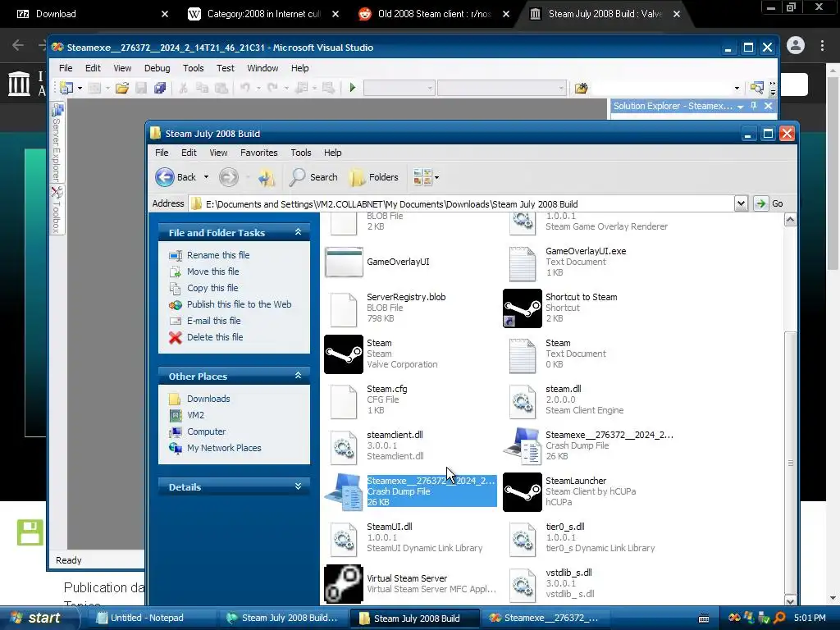Toggle the Folders pane button
Screen dimensions: 840x630
[x=374, y=177]
